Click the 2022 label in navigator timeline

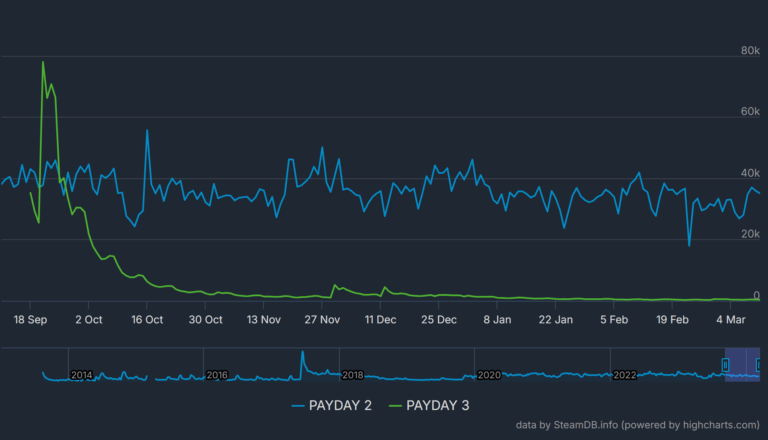click(624, 375)
